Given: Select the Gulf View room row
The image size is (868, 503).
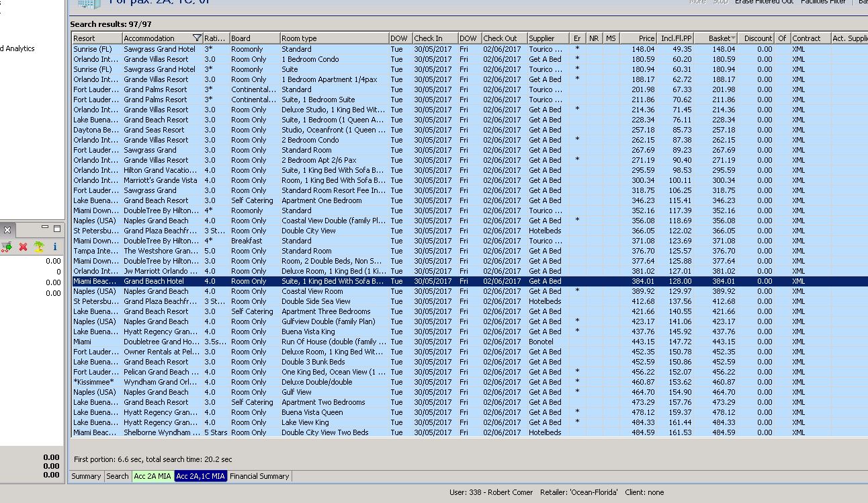Looking at the screenshot, I should [470, 392].
